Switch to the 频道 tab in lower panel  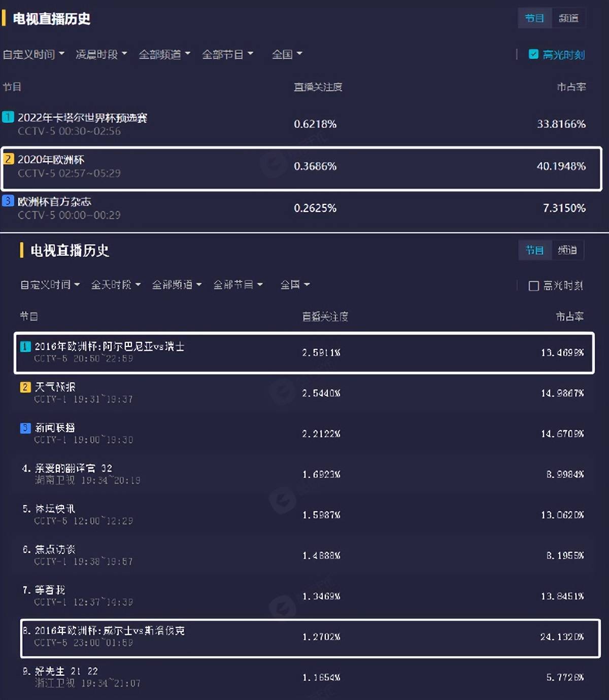point(567,250)
